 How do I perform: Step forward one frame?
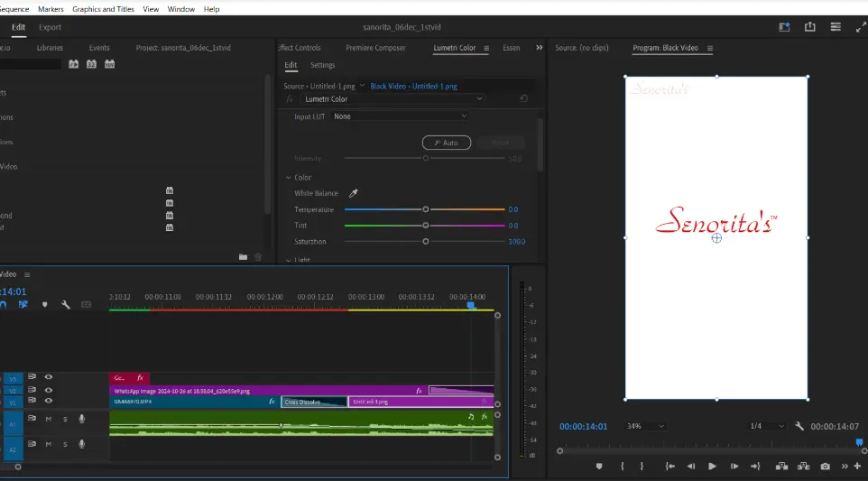(734, 466)
